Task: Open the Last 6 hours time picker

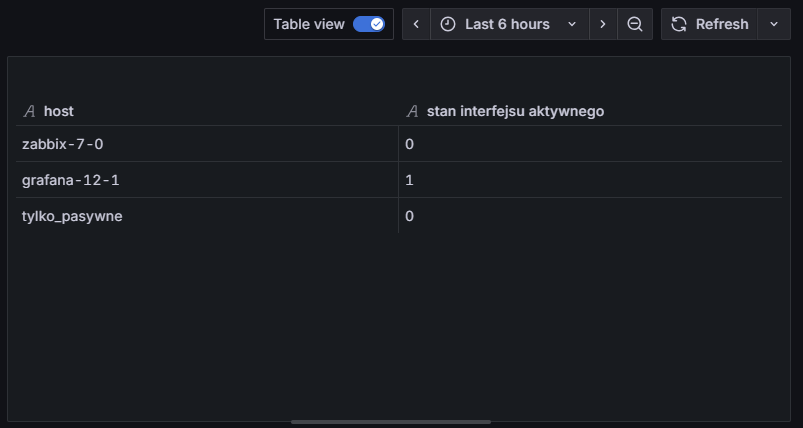Action: click(508, 24)
